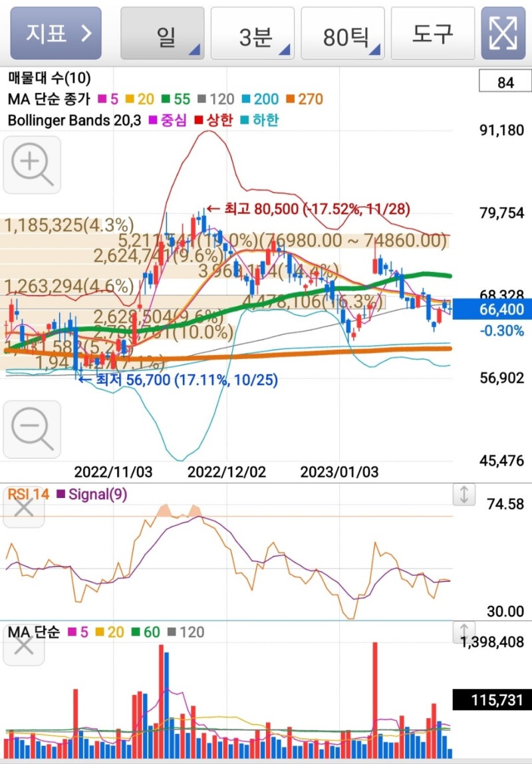Open the 지표 indicators menu
Viewport: 532px width, 764px height.
pyautogui.click(x=56, y=33)
